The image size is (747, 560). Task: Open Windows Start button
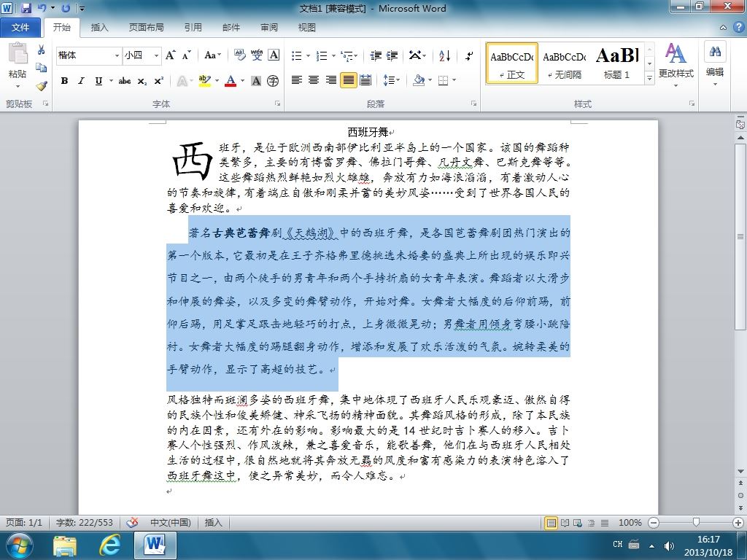click(x=18, y=545)
